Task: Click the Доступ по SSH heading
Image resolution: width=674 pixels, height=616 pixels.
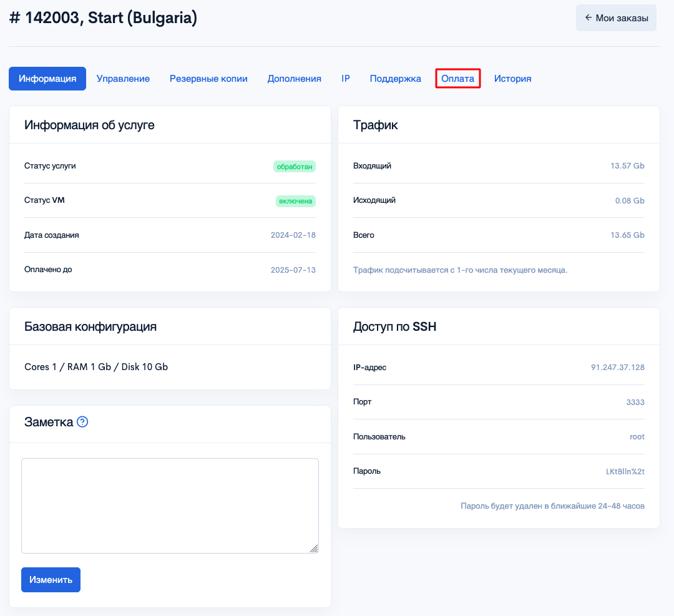Action: tap(394, 326)
